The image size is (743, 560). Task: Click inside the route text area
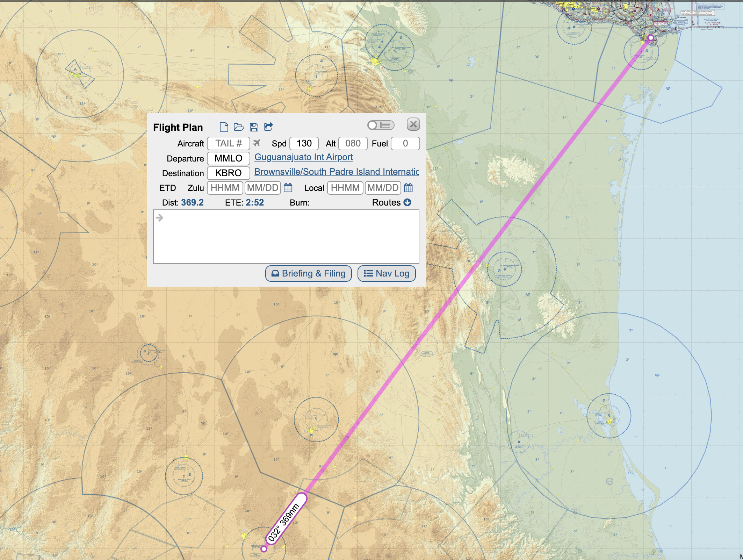[286, 237]
